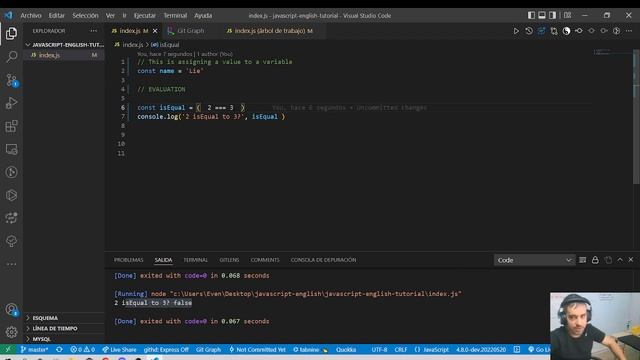Screen dimensions: 640x360
Task: Open the Explorer view in activity bar
Action: pyautogui.click(x=11, y=33)
